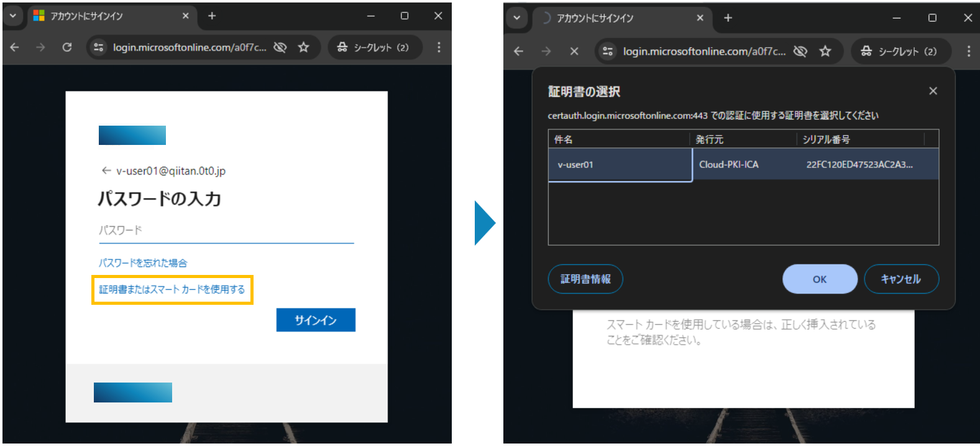This screenshot has height=446, width=980.
Task: Add new tab in right browser window
Action: pos(728,18)
